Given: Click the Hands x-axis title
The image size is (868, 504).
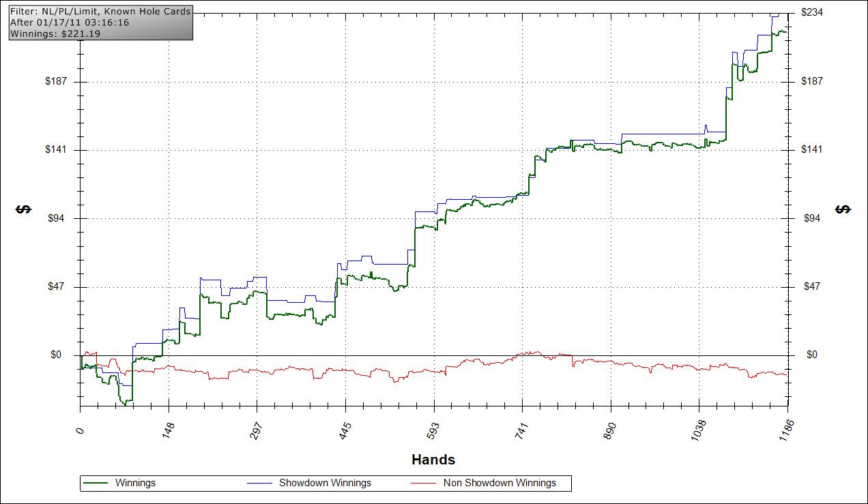Looking at the screenshot, I should 433,460.
